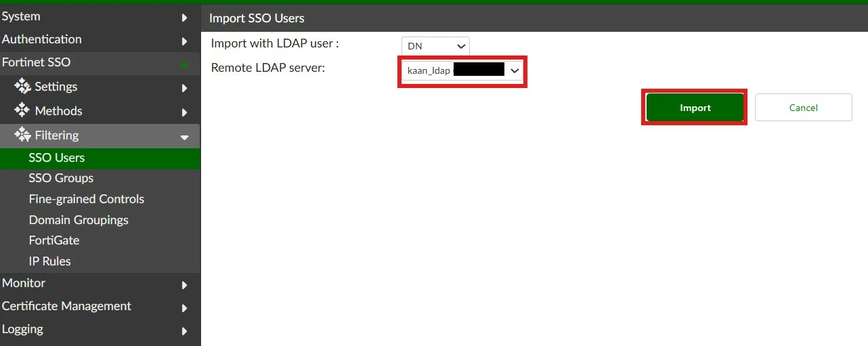Screen dimensions: 868x346
Task: Open the Monitor menu
Action: [100, 283]
